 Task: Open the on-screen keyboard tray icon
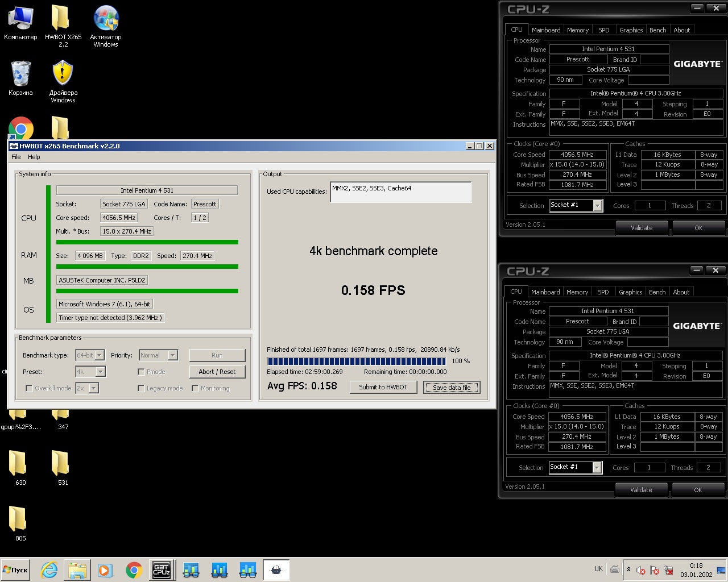pyautogui.click(x=615, y=569)
